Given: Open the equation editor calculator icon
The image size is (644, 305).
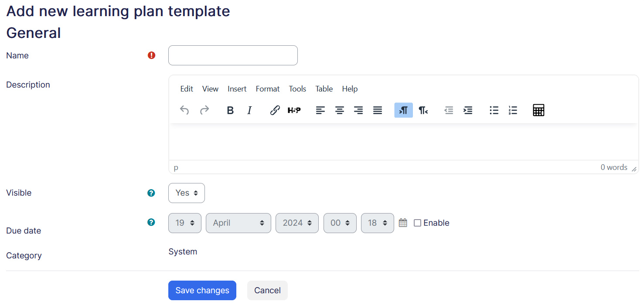Looking at the screenshot, I should point(538,111).
